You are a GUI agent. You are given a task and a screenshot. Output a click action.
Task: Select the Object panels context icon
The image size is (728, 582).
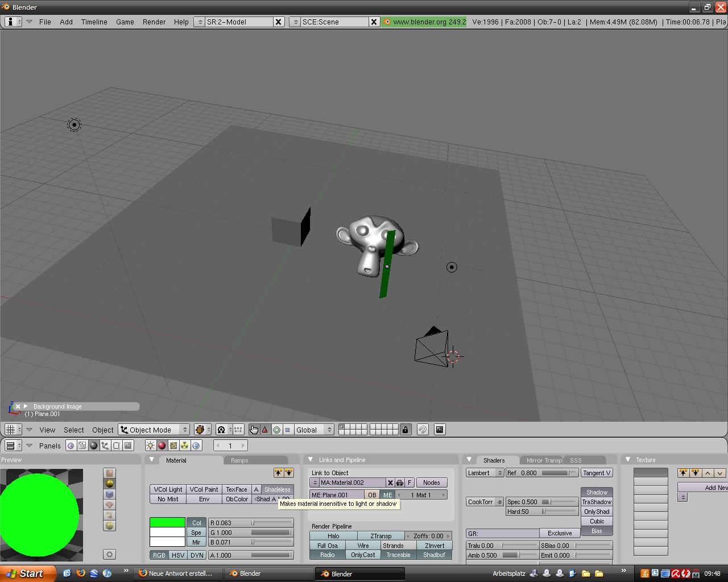105,446
